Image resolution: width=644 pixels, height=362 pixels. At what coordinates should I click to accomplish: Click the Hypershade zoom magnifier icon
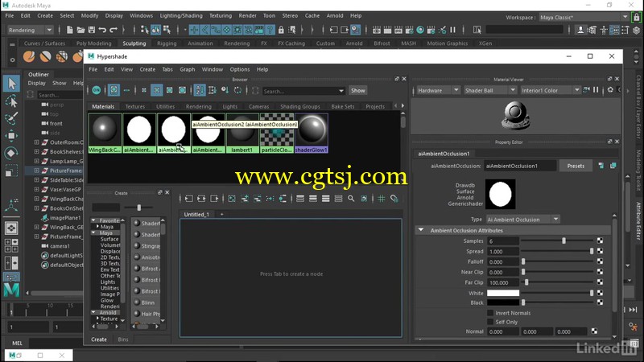351,199
